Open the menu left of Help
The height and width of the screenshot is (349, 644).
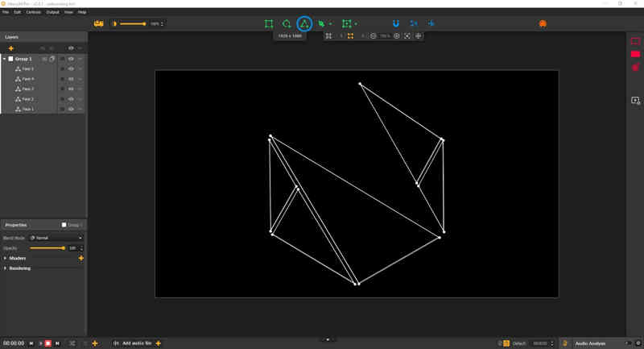pyautogui.click(x=68, y=12)
